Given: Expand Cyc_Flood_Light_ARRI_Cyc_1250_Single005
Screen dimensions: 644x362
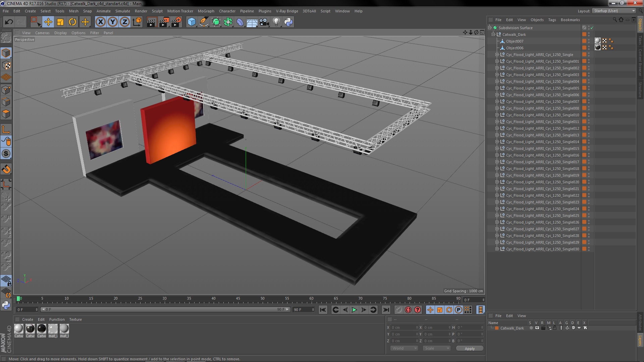Looking at the screenshot, I should [497, 88].
